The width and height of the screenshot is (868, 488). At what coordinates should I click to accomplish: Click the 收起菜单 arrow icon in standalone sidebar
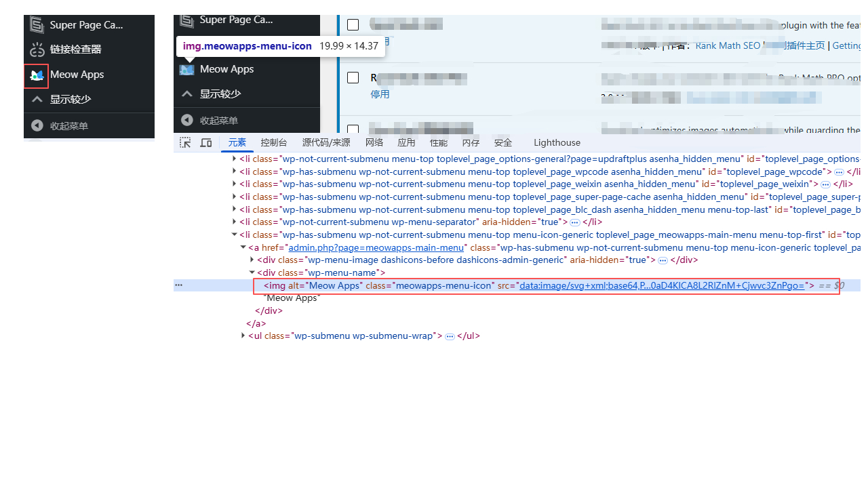point(37,125)
